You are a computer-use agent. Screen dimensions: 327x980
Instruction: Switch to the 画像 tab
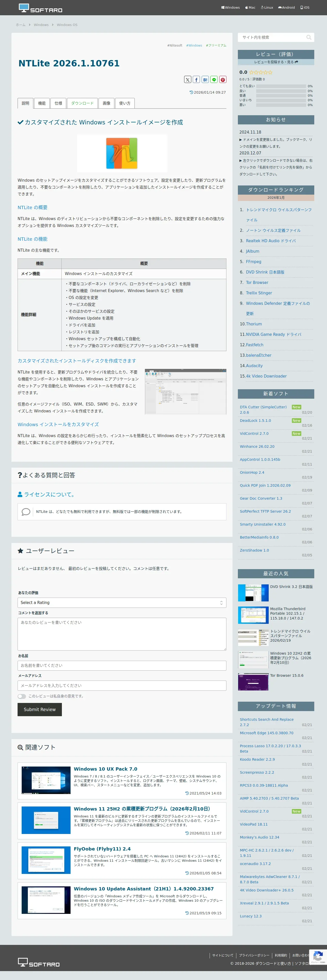tap(107, 103)
